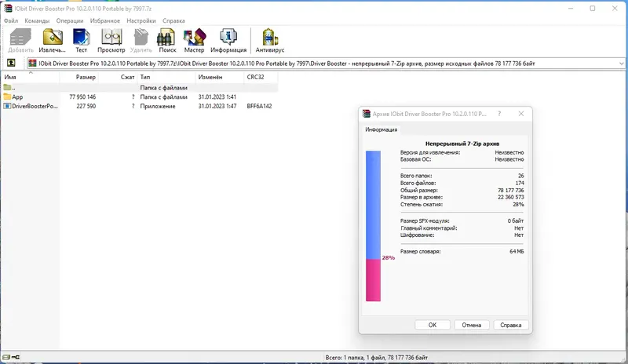
Task: Click CRC32 value BFF6A142
Action: click(x=259, y=106)
